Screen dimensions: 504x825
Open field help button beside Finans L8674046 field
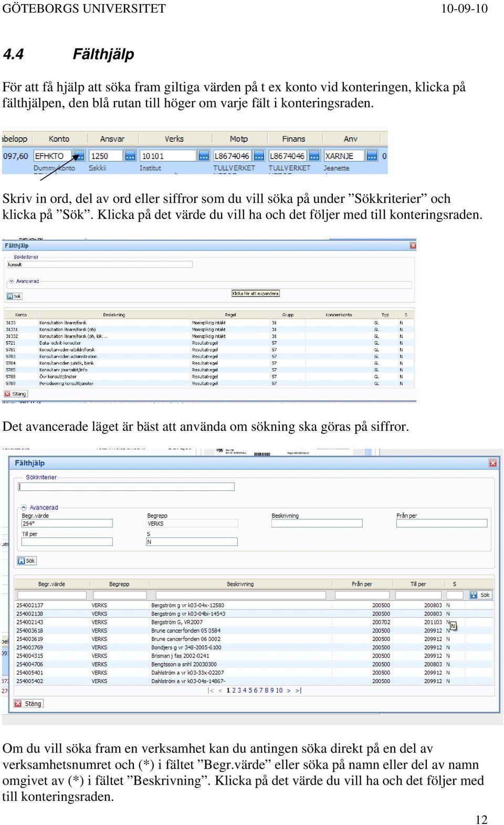(x=314, y=156)
